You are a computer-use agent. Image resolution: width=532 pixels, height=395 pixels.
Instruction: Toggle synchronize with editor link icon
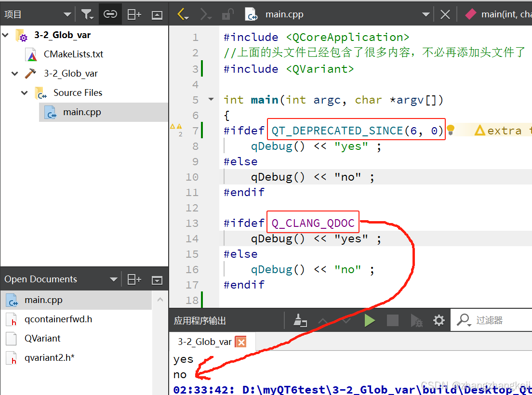coord(110,14)
